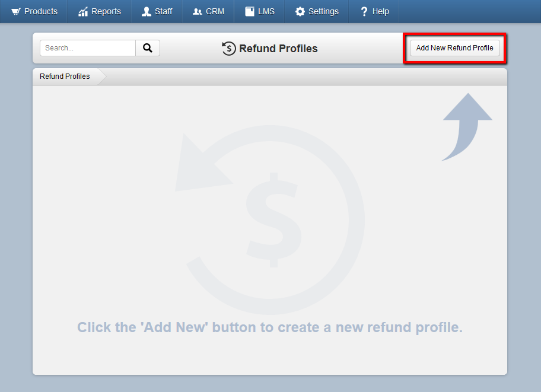This screenshot has height=392, width=541.
Task: Open the CRM menu
Action: 208,11
